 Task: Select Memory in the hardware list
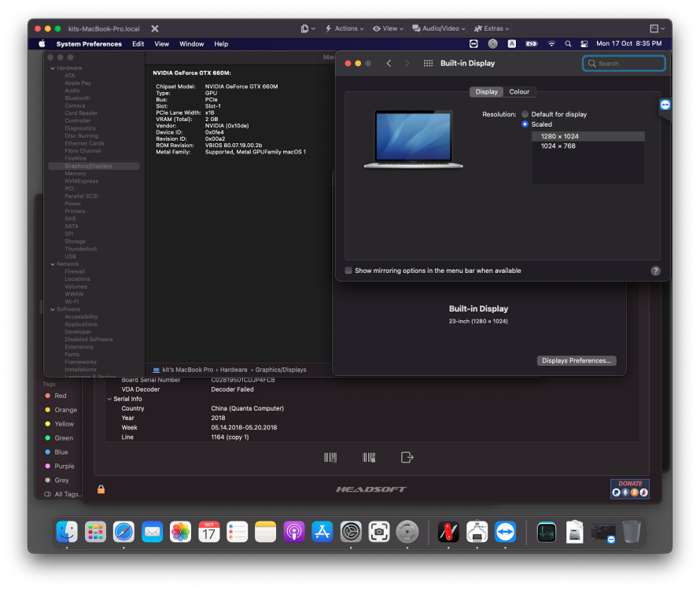75,174
